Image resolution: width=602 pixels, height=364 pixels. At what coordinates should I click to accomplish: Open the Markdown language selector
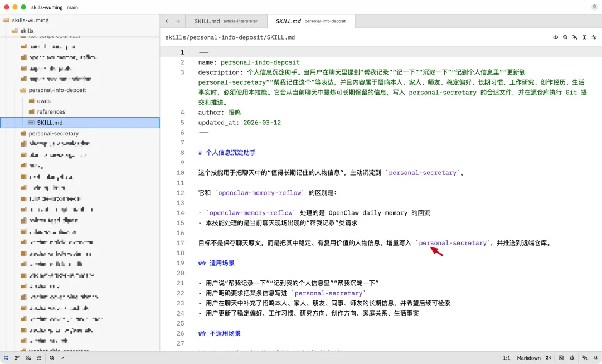coord(528,358)
